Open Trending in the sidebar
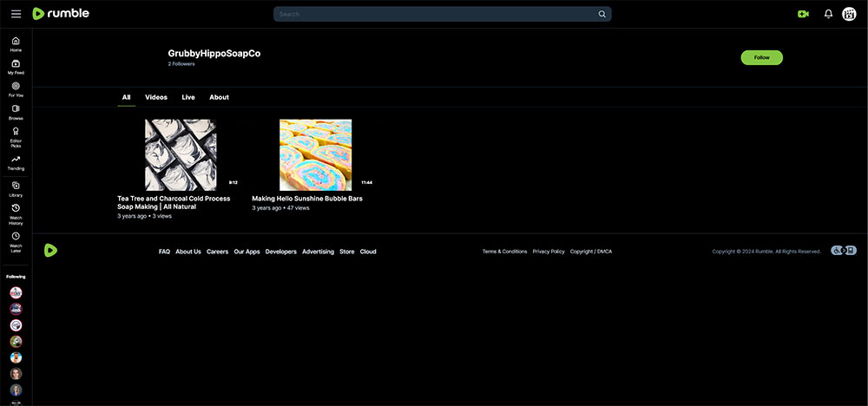Image resolution: width=868 pixels, height=406 pixels. [x=16, y=162]
